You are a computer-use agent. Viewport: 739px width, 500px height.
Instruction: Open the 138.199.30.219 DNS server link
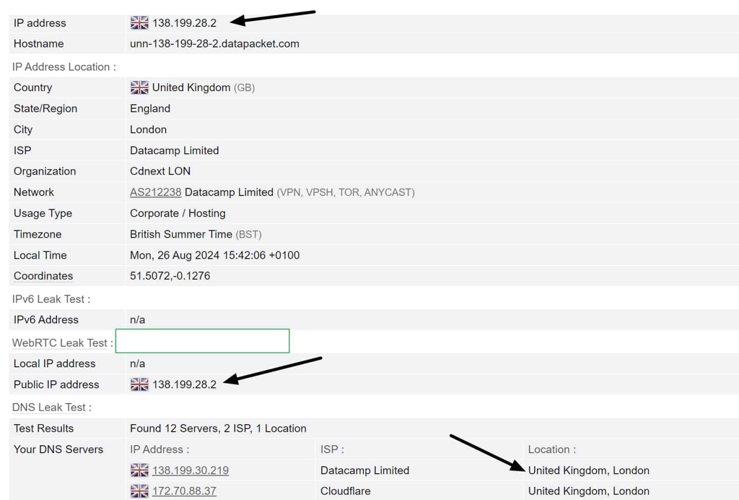tap(190, 471)
